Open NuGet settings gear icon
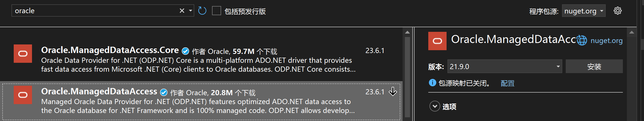Screen dimensions: 644x121 tap(617, 11)
